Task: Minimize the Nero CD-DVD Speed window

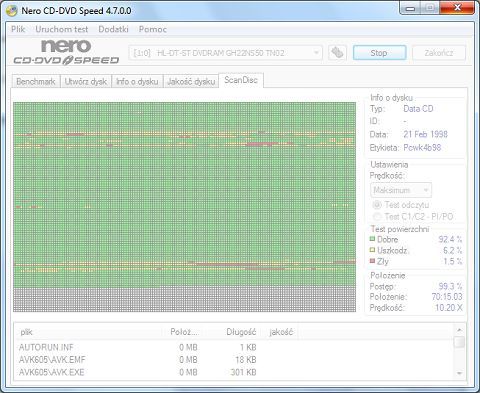Action: point(411,8)
